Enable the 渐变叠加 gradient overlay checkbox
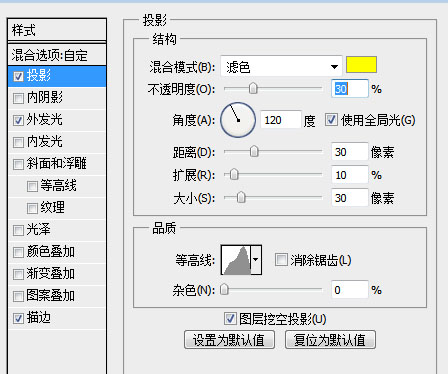The width and height of the screenshot is (448, 374). pyautogui.click(x=18, y=274)
